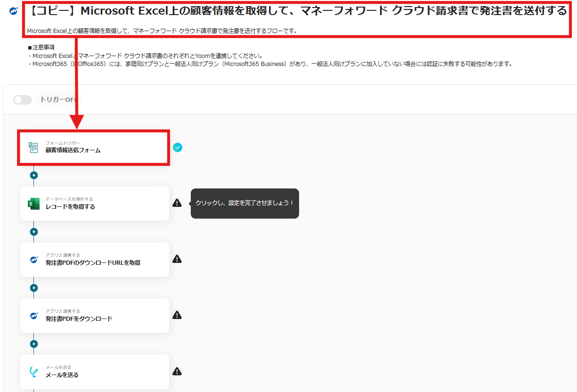Click the tooltip クリックし、設定を完了させましょう!
The image size is (577, 392).
[x=245, y=203]
